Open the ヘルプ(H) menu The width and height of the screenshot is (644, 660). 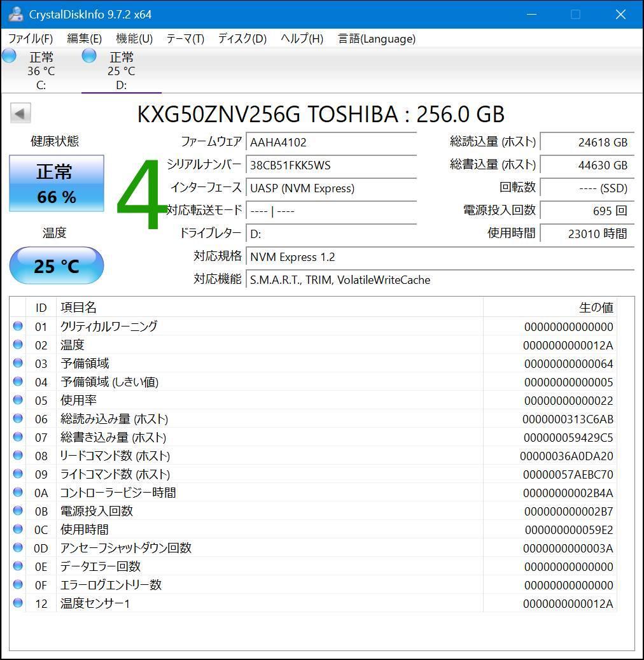[x=301, y=39]
